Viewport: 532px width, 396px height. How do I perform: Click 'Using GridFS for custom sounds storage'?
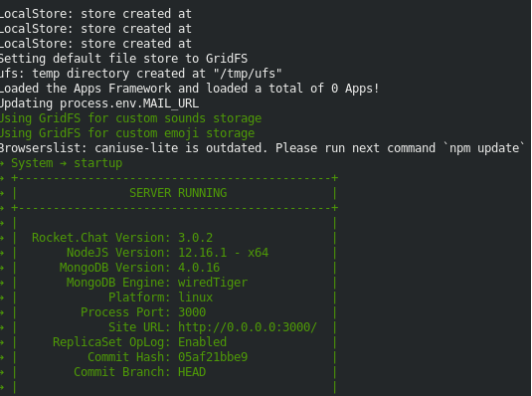tap(130, 118)
